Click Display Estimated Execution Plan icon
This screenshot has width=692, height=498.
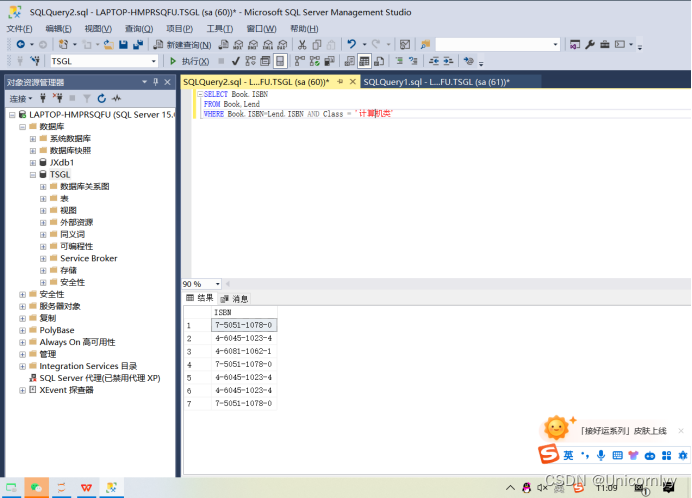click(x=251, y=61)
